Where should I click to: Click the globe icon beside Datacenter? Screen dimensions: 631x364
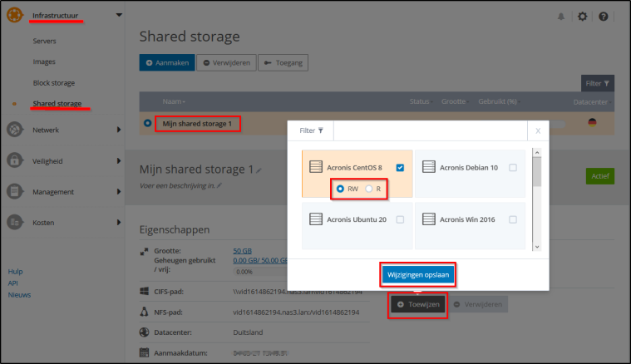144,332
